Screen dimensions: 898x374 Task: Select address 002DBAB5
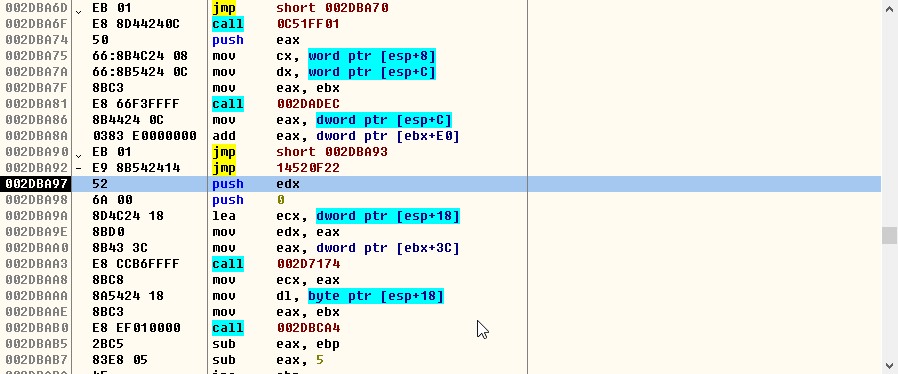[x=37, y=344]
